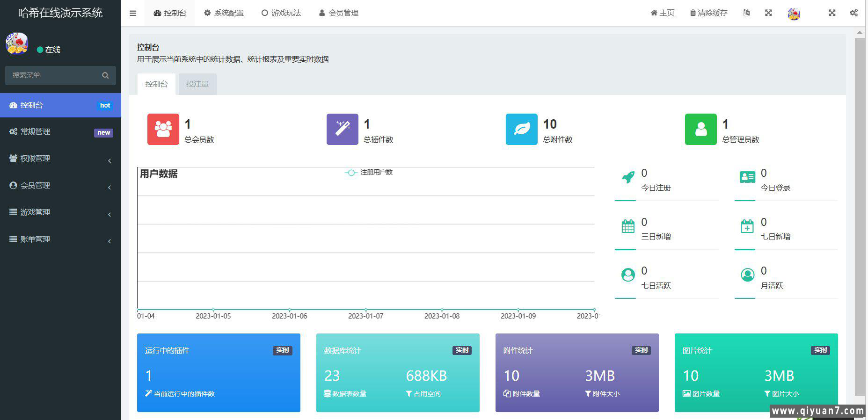This screenshot has height=420, width=868.
Task: Expand the 游戏管理 sidebar menu
Action: click(x=60, y=212)
